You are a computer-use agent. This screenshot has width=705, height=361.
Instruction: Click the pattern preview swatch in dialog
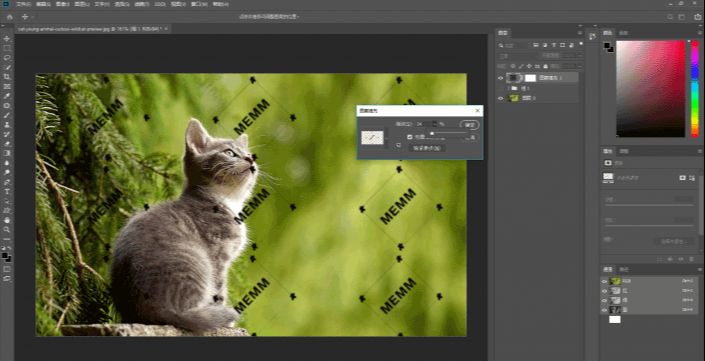tap(372, 138)
